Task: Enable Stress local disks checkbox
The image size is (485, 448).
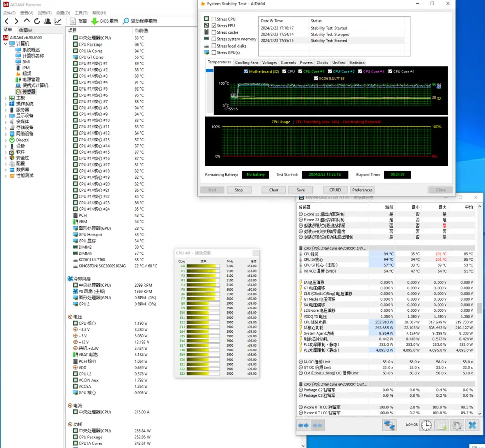Action: tap(214, 46)
